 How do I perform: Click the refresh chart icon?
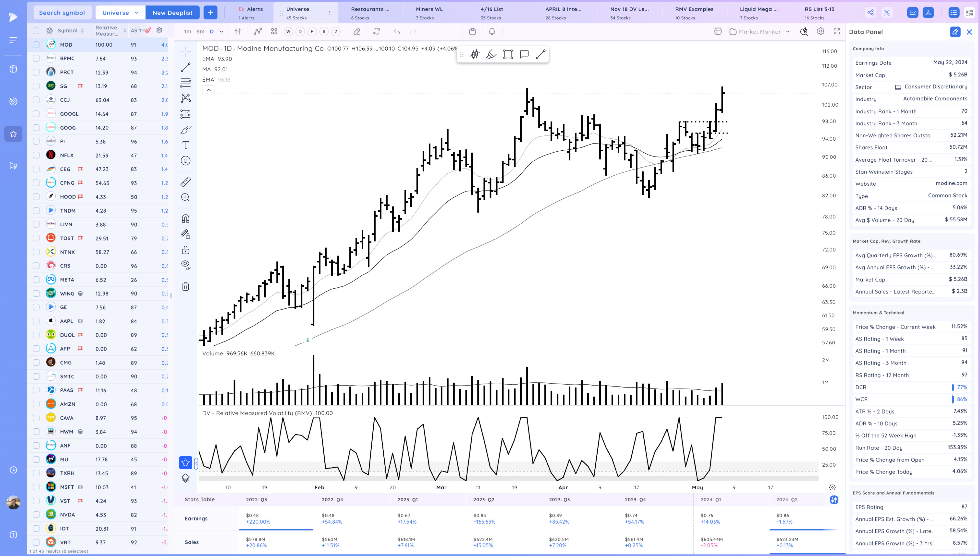click(377, 32)
